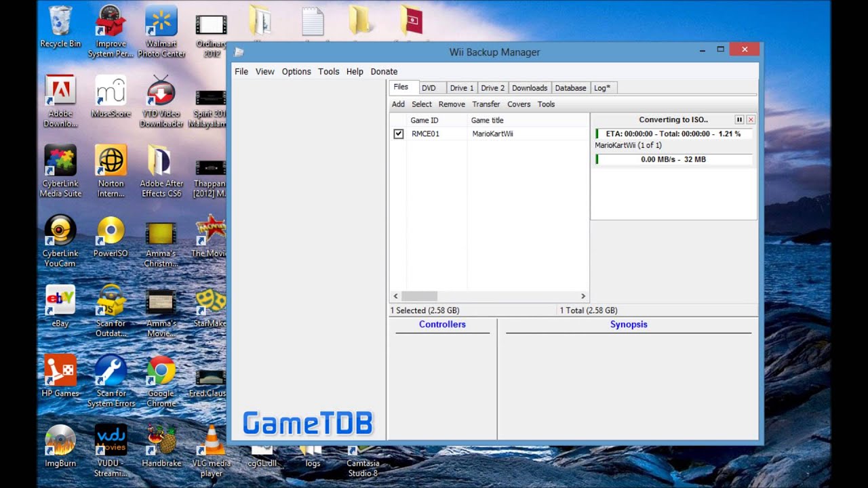868x488 pixels.
Task: Open the Transfer dropdown in the Files toolbar
Action: point(486,104)
